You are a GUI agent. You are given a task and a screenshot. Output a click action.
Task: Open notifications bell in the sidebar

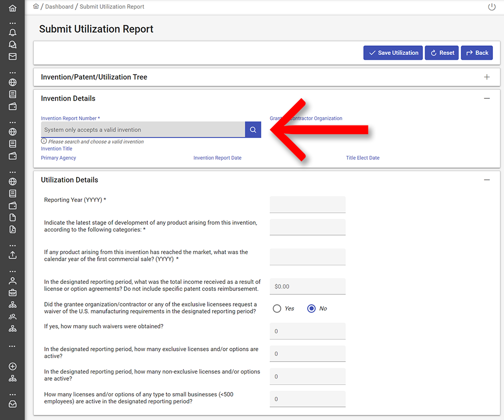[13, 32]
